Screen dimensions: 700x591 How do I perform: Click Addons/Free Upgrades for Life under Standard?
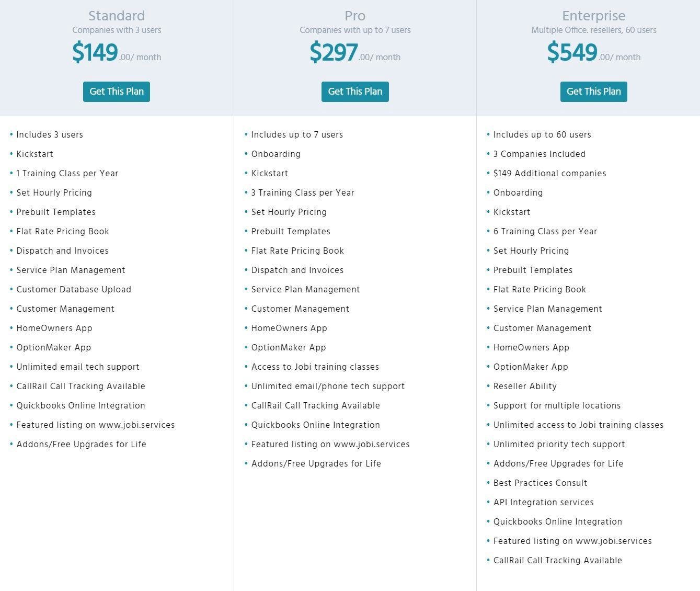pos(82,444)
